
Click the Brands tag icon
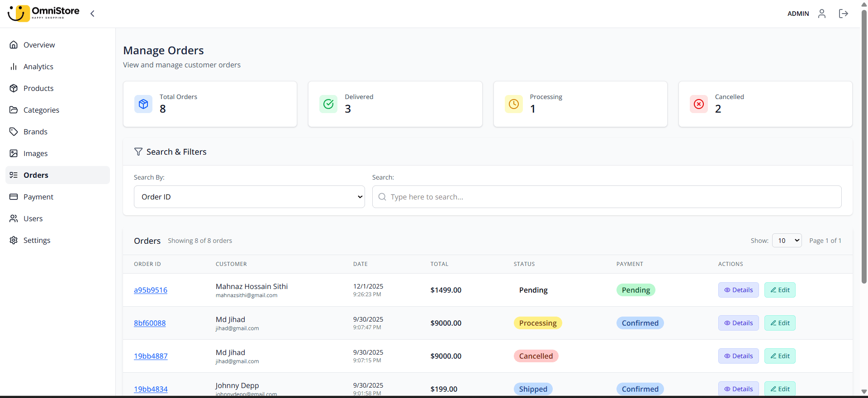point(14,132)
